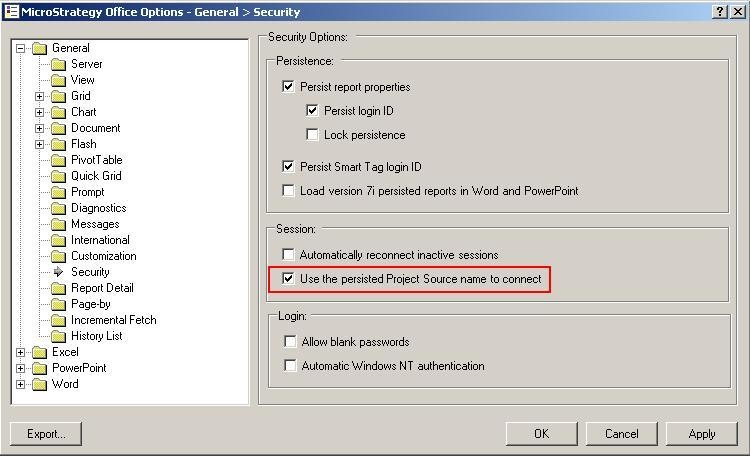
Task: Select the Diagnostics folder icon
Action: coord(58,208)
